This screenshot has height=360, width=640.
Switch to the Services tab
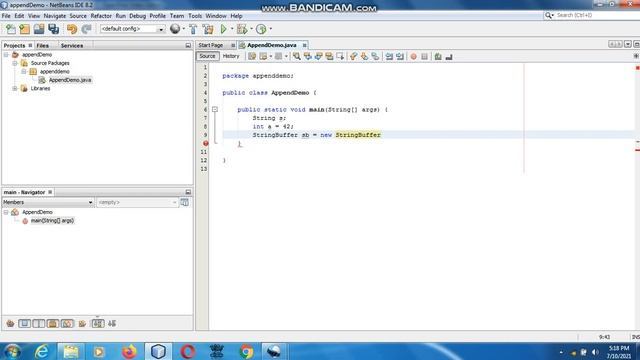72,46
